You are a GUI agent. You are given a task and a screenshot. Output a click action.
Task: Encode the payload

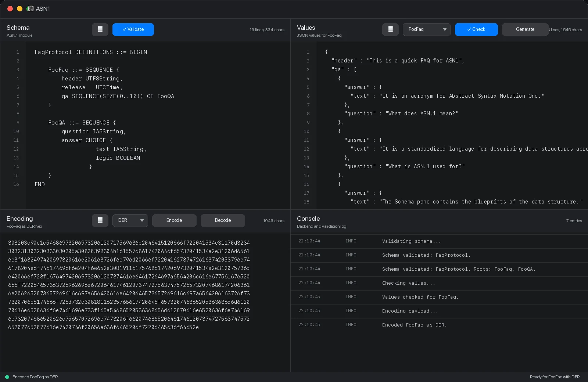(x=174, y=220)
